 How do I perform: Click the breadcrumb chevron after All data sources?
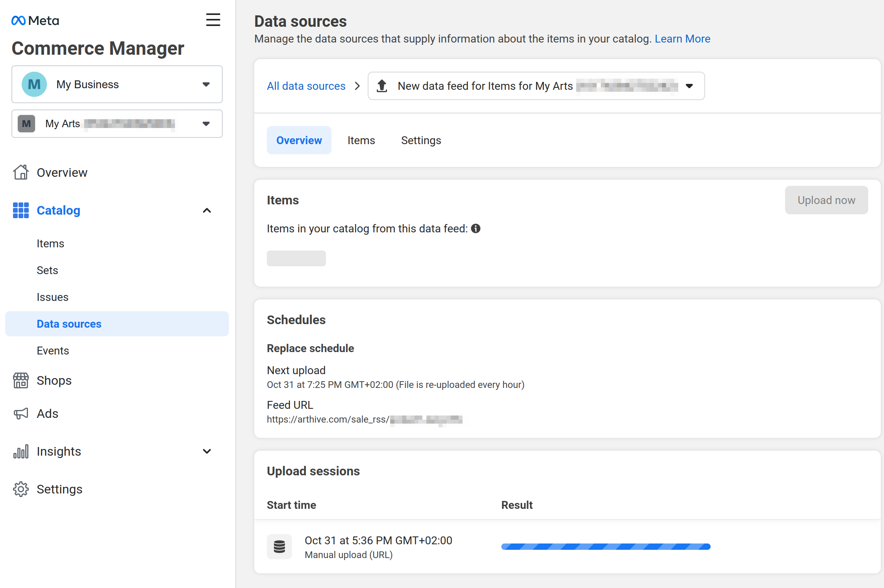point(357,86)
